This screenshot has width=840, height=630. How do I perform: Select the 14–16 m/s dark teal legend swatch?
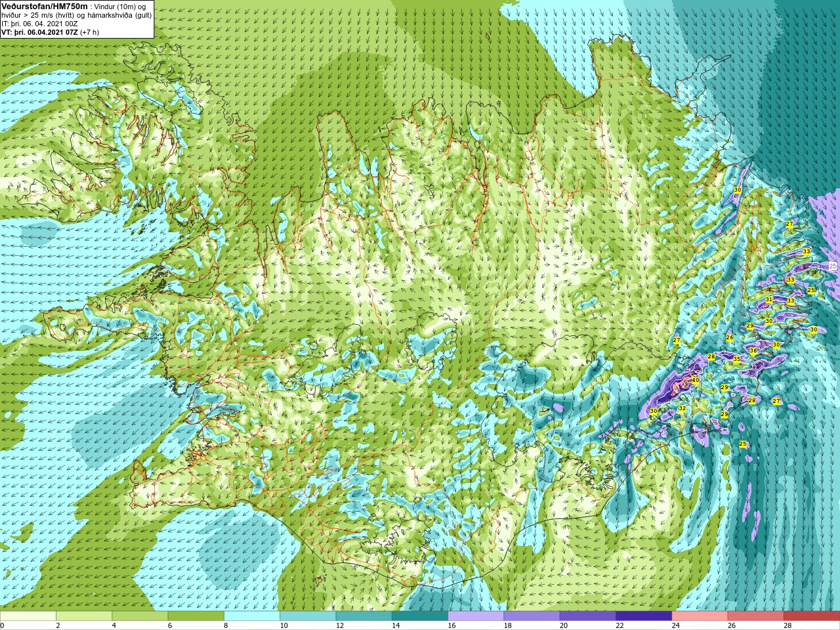420,616
